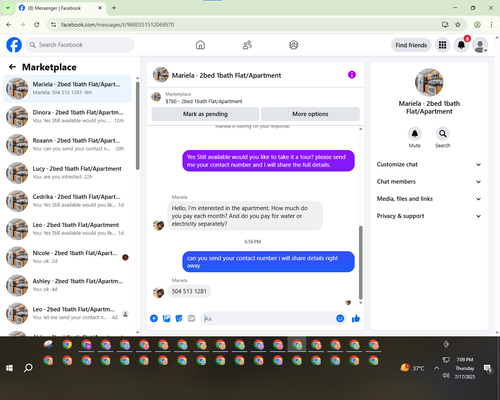
Task: Open the volume control in system tray
Action: [x=446, y=376]
